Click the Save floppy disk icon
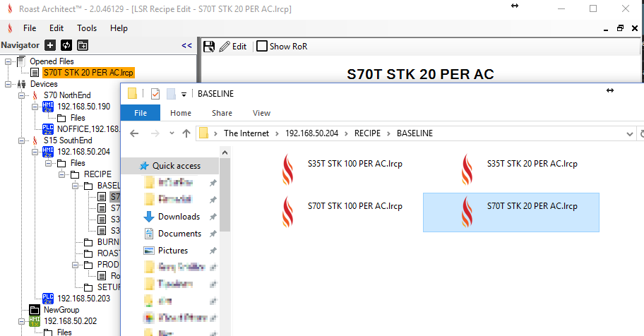Screen dimensions: 644x336 pos(208,46)
